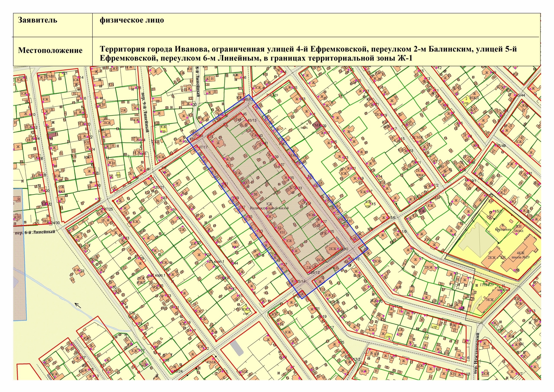The width and height of the screenshot is (554, 392).
Task: Click house number '16/24'
Action: click(x=178, y=371)
